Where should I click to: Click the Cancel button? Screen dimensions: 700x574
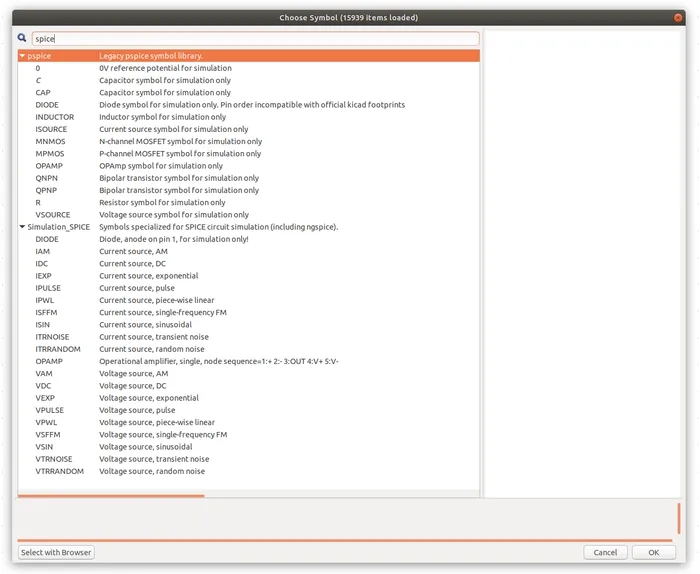coord(605,552)
